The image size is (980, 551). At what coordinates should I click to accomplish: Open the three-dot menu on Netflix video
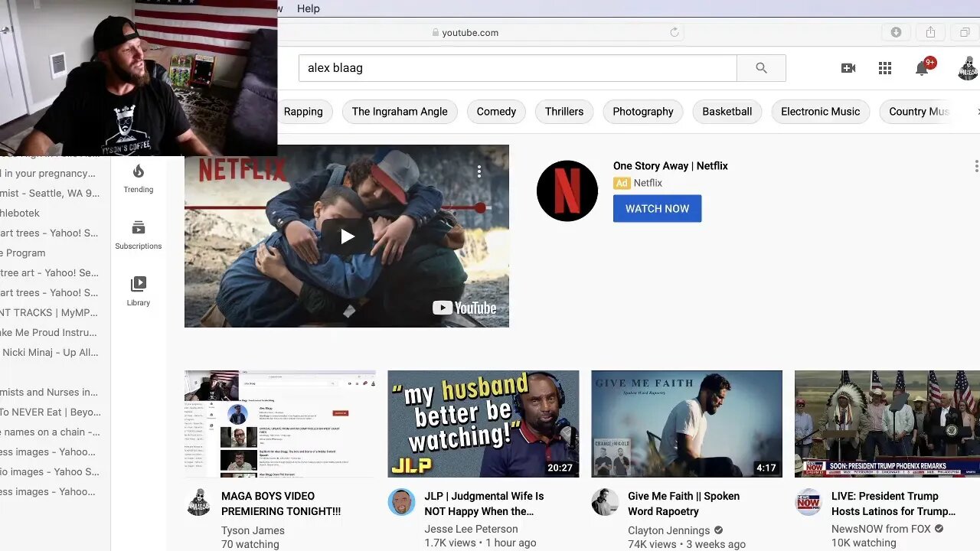tap(479, 171)
